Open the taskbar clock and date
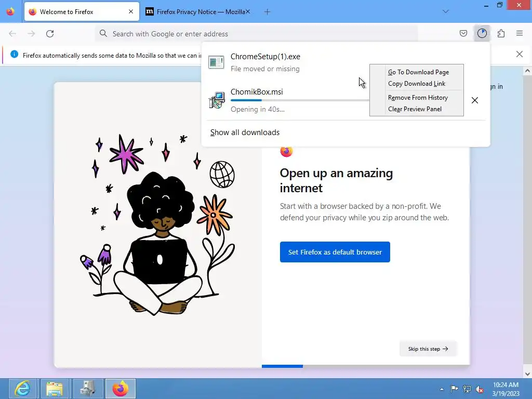 (x=506, y=389)
